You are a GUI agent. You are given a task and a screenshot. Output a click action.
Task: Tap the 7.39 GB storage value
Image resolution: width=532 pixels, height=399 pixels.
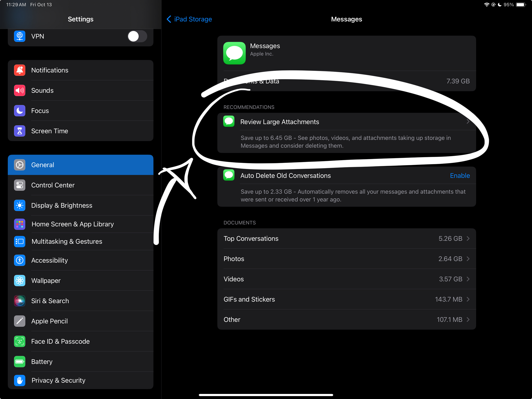point(458,81)
